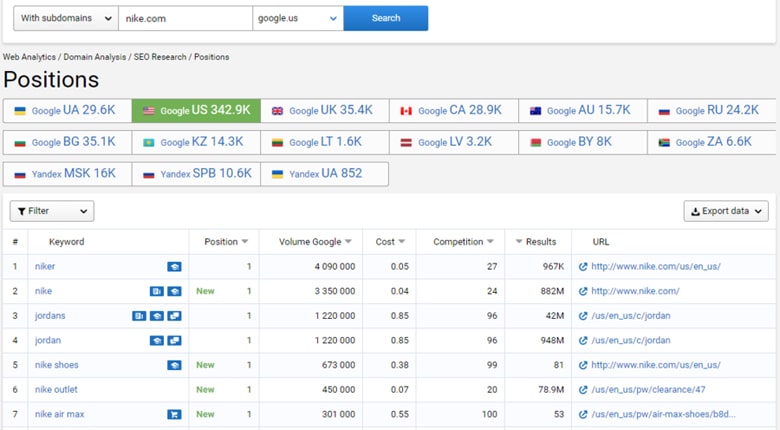Open the nike shoes keyword link
This screenshot has height=430, width=780.
tap(57, 365)
